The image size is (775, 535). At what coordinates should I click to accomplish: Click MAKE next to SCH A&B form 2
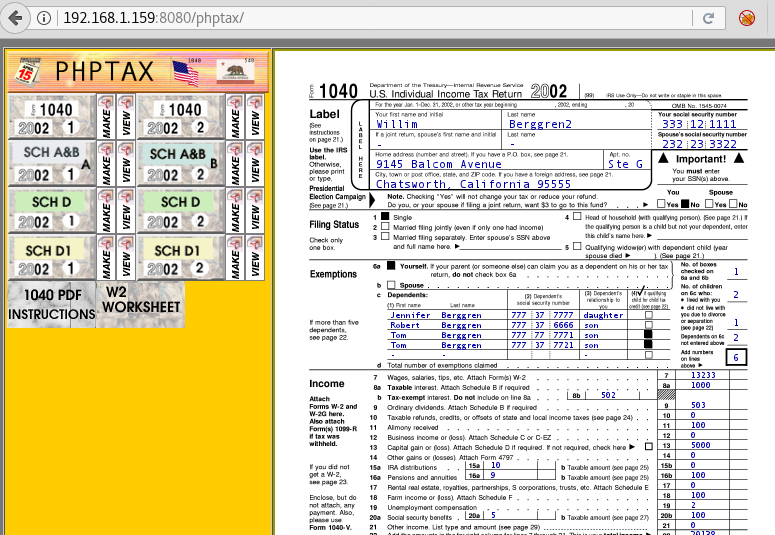(x=235, y=164)
